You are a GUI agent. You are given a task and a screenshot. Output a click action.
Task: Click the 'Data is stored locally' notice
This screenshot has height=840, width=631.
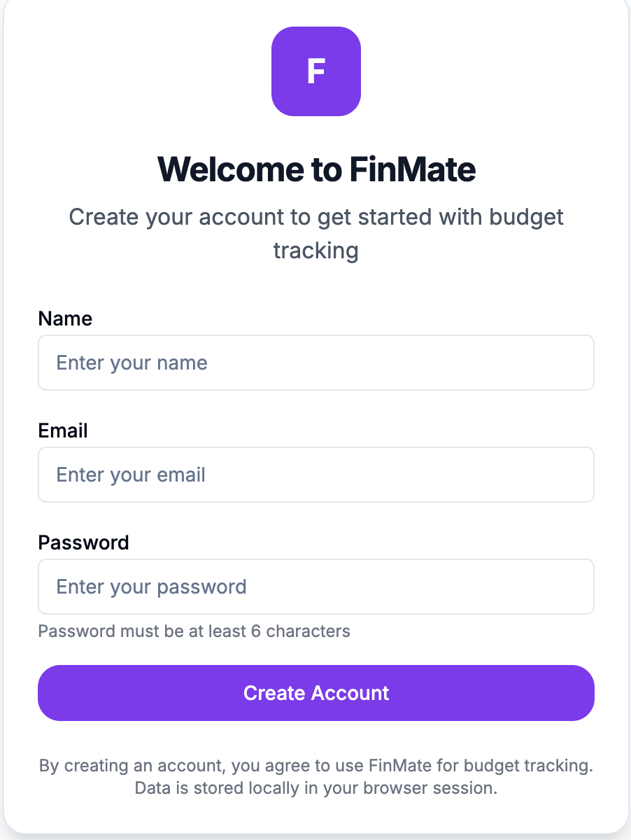coord(316,788)
